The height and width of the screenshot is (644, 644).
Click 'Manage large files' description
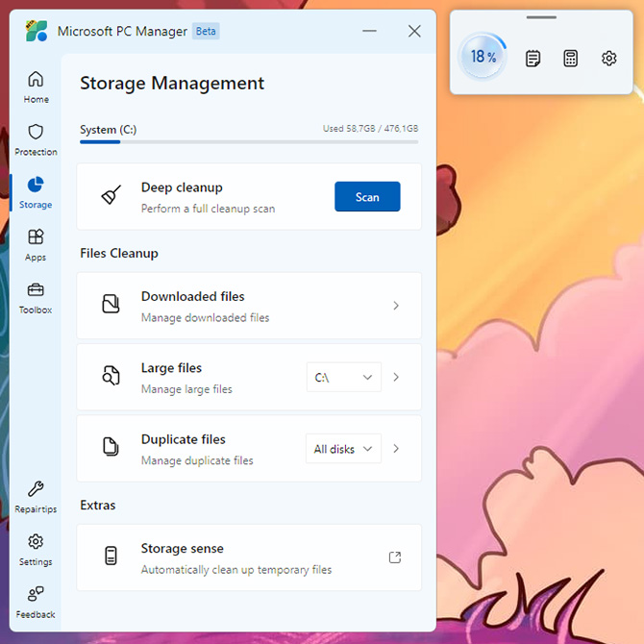(186, 389)
